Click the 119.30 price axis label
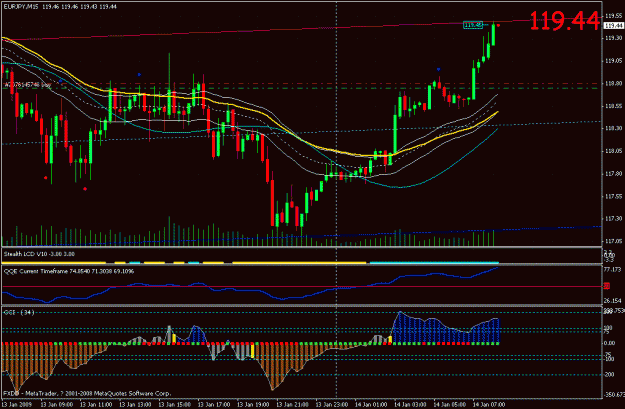The width and height of the screenshot is (625, 409). [x=614, y=38]
